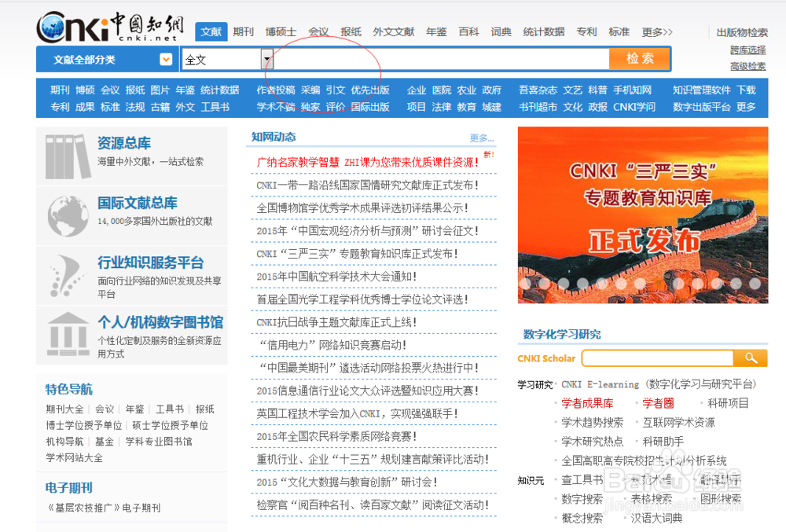Click the 跨库选择 link
The image size is (786, 532).
(748, 50)
